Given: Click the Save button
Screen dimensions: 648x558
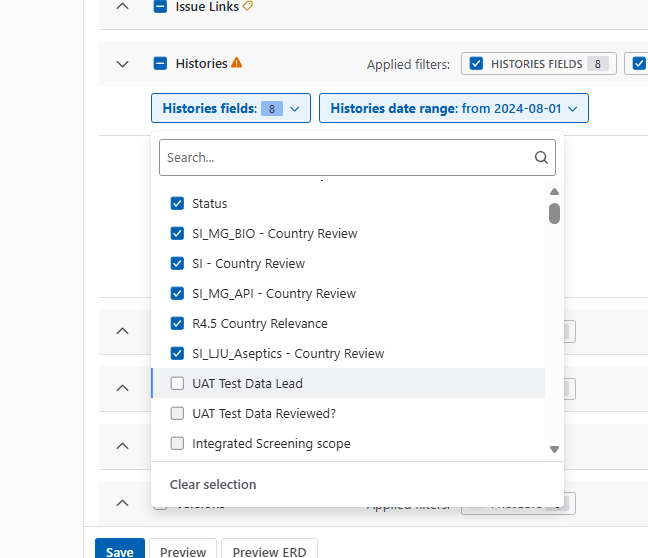Looking at the screenshot, I should coord(120,548).
